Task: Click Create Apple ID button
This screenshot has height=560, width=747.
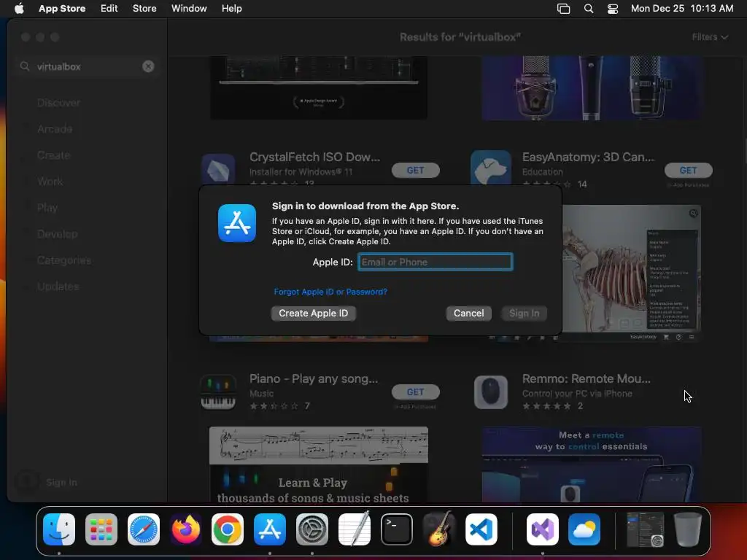Action: (314, 314)
